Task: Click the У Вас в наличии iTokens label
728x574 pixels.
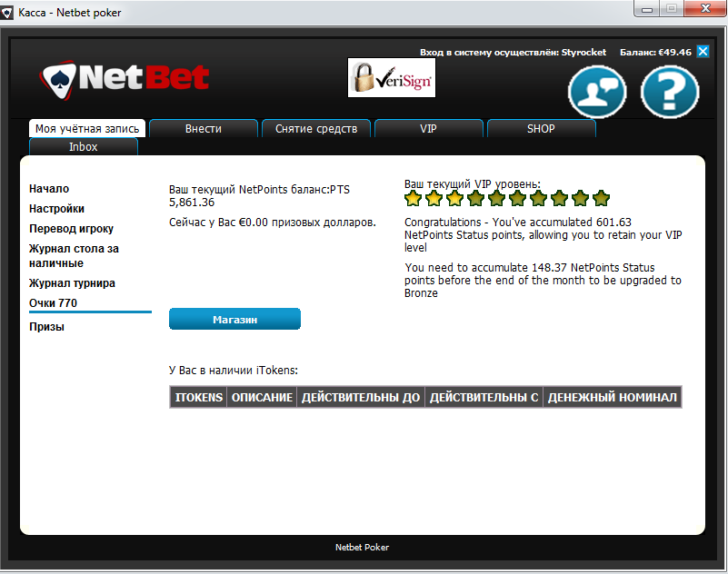Action: pos(234,371)
